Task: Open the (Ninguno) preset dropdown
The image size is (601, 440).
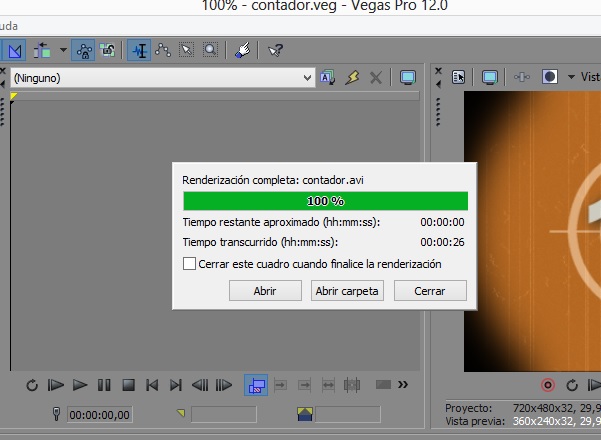Action: 163,78
